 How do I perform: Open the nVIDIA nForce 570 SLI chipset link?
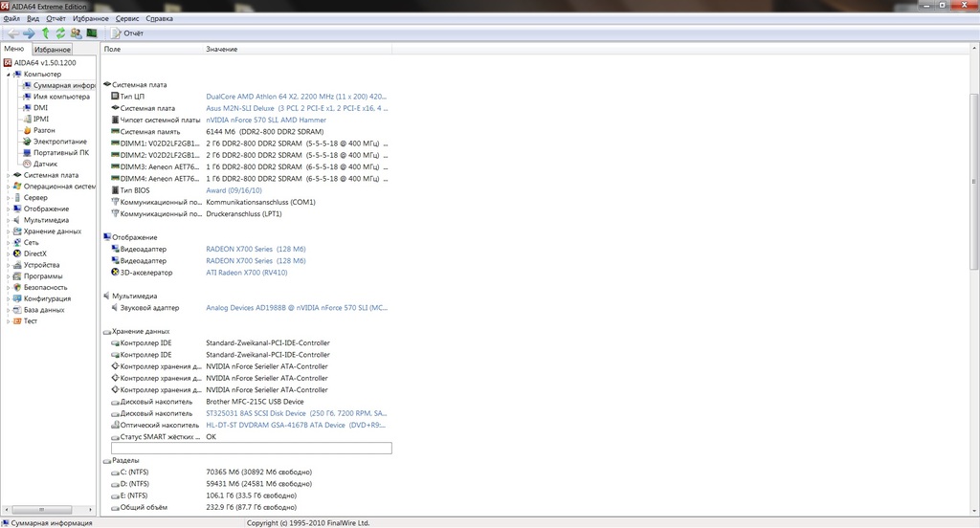[x=266, y=120]
